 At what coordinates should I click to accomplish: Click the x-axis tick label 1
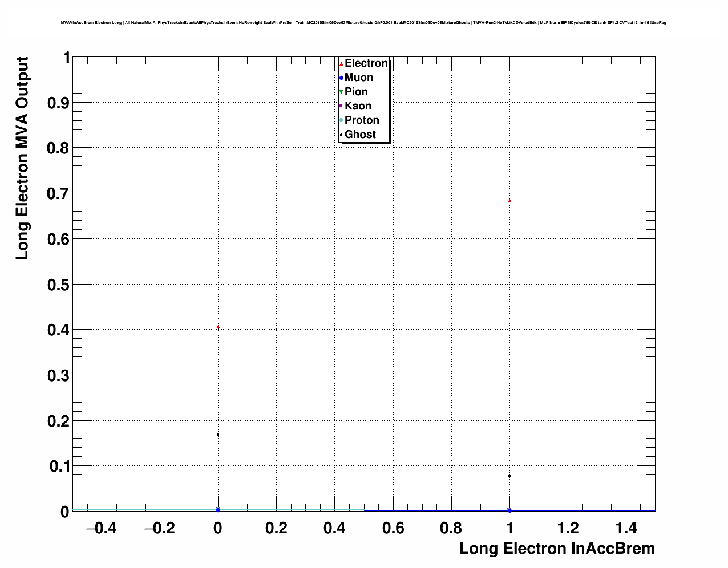point(510,528)
